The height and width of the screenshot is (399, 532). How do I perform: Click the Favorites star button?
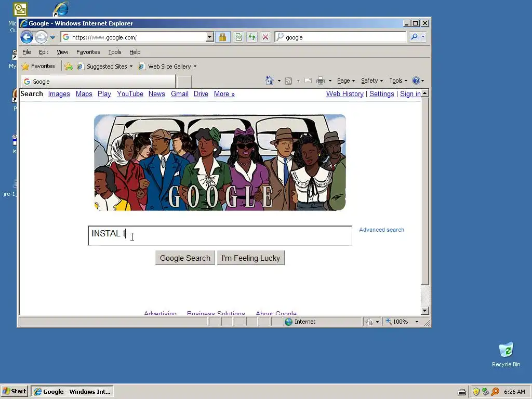[38, 66]
